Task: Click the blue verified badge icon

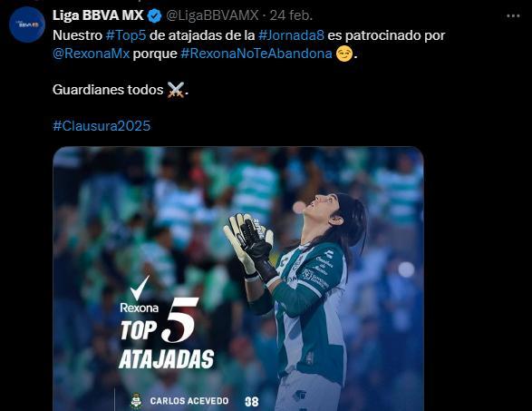Action: [155, 16]
